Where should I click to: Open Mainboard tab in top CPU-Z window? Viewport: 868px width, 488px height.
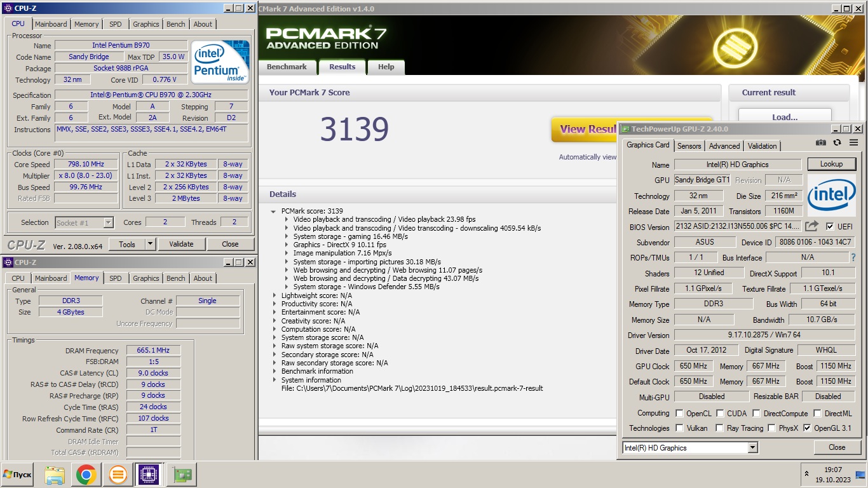(51, 24)
